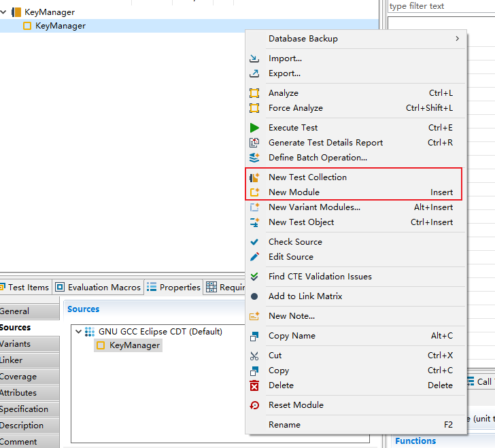Choose New Test Object menu entry
495x448 pixels.
356,222
